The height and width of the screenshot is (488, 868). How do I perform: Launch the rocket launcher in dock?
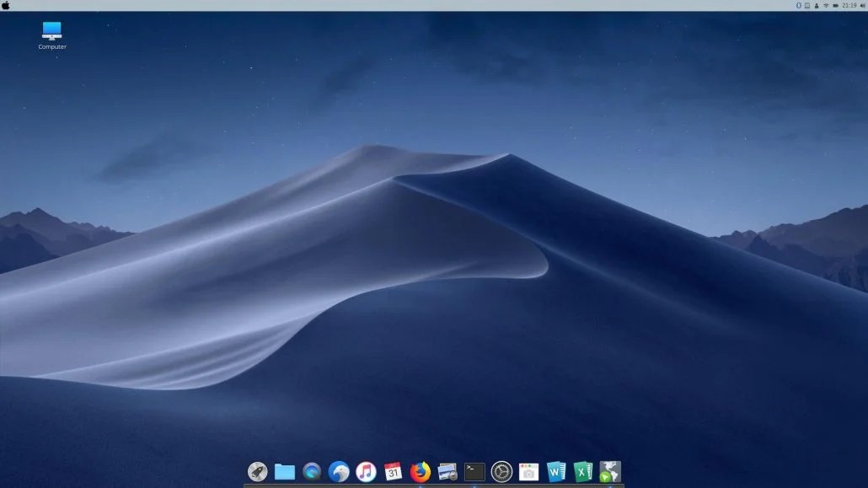257,471
